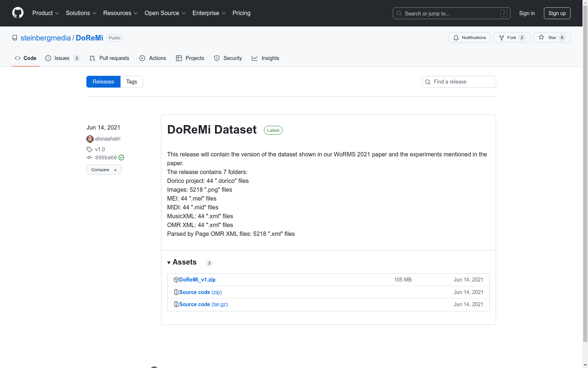Switch to the Code tab
588x368 pixels.
click(x=26, y=58)
